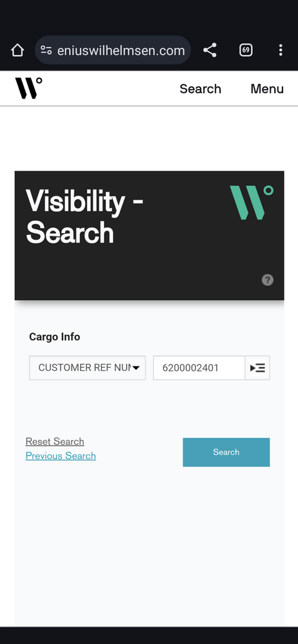The width and height of the screenshot is (298, 644).
Task: Click the Cargo Info label
Action: pos(54,337)
